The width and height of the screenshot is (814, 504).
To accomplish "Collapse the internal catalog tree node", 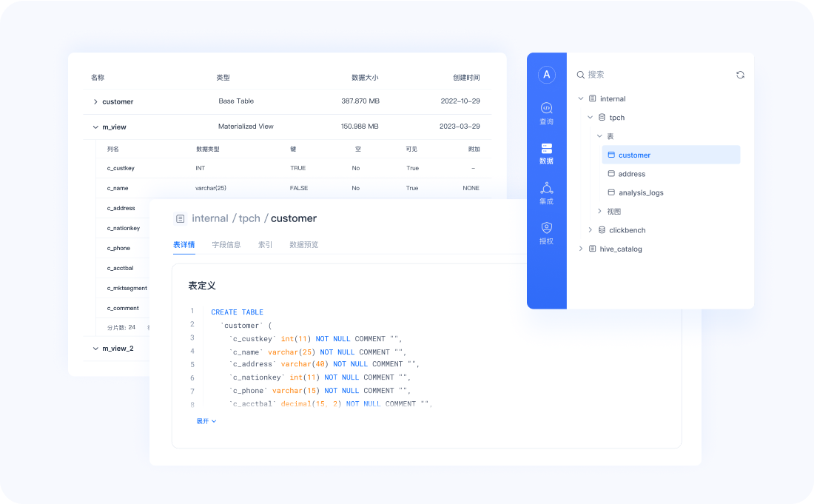I will [581, 98].
